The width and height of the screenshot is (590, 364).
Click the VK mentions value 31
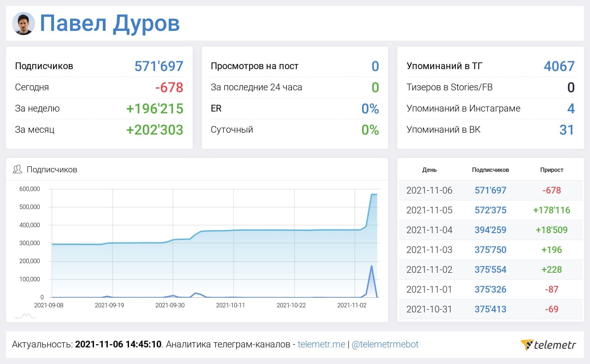coord(567,129)
